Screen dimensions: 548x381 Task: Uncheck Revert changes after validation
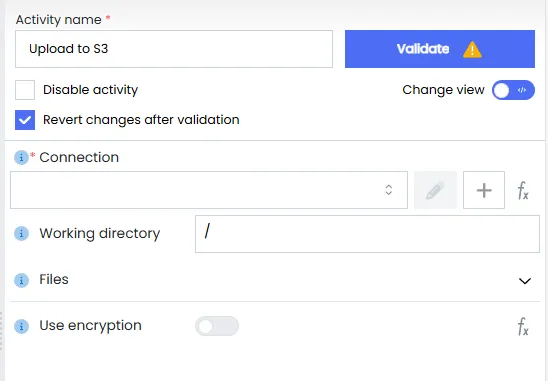[25, 120]
